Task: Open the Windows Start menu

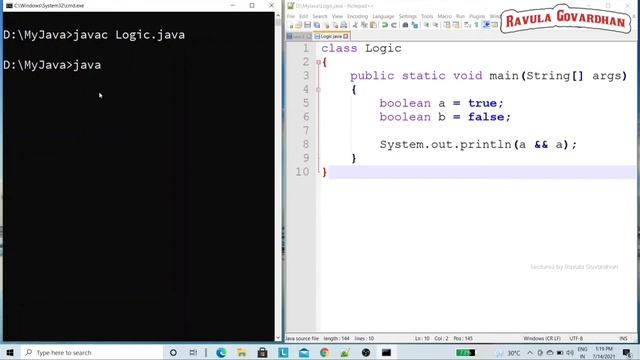Action: [x=10, y=352]
